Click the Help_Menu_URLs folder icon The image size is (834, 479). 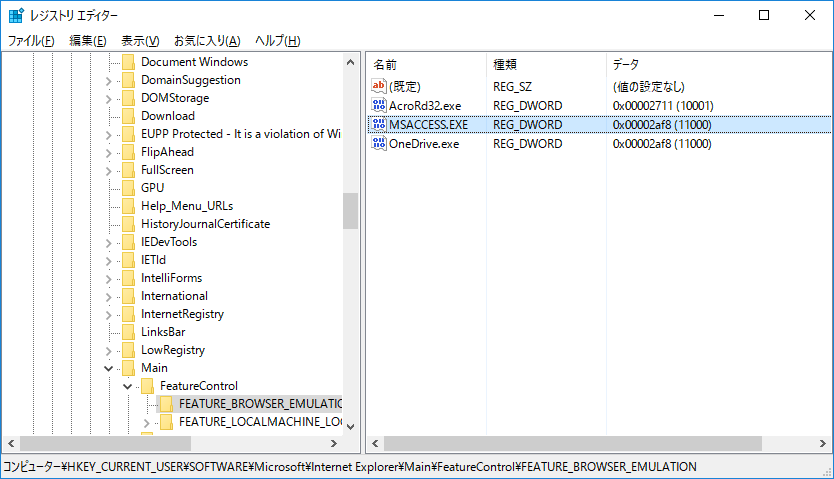pyautogui.click(x=128, y=206)
